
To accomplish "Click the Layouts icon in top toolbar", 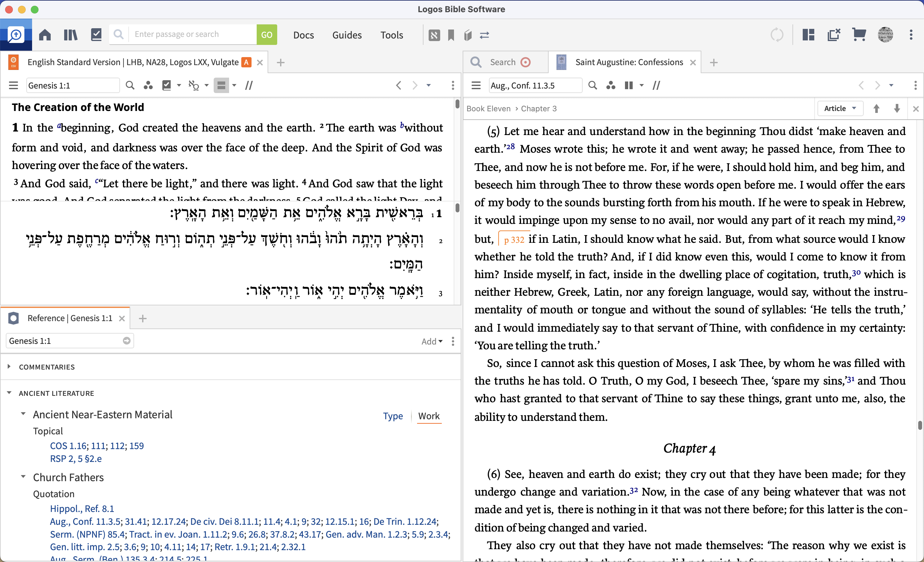I will (x=809, y=35).
